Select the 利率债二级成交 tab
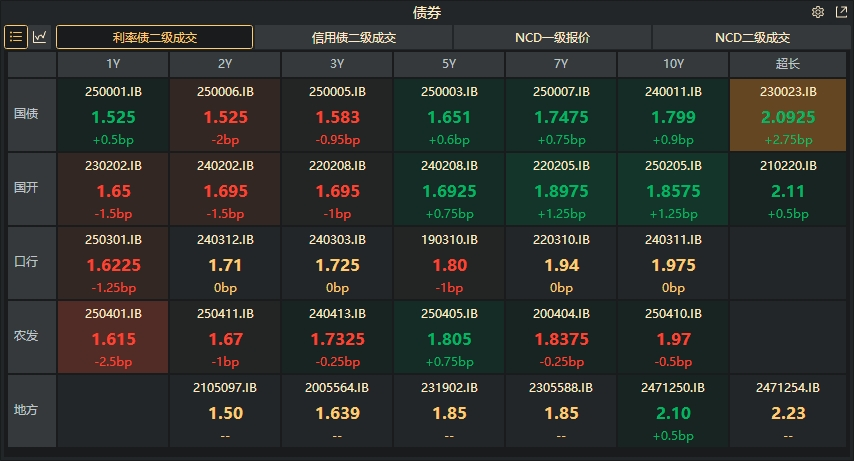This screenshot has width=854, height=461. click(154, 37)
